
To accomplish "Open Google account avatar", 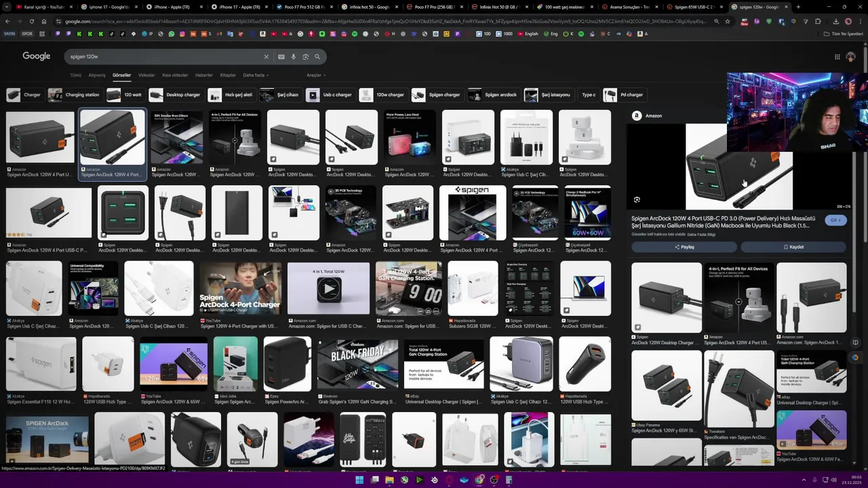I will 851,57.
